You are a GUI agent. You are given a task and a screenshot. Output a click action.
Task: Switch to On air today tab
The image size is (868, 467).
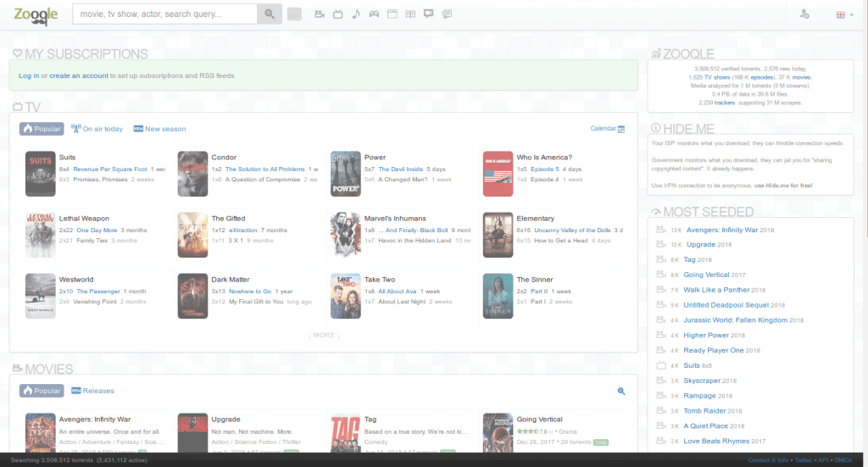click(97, 129)
